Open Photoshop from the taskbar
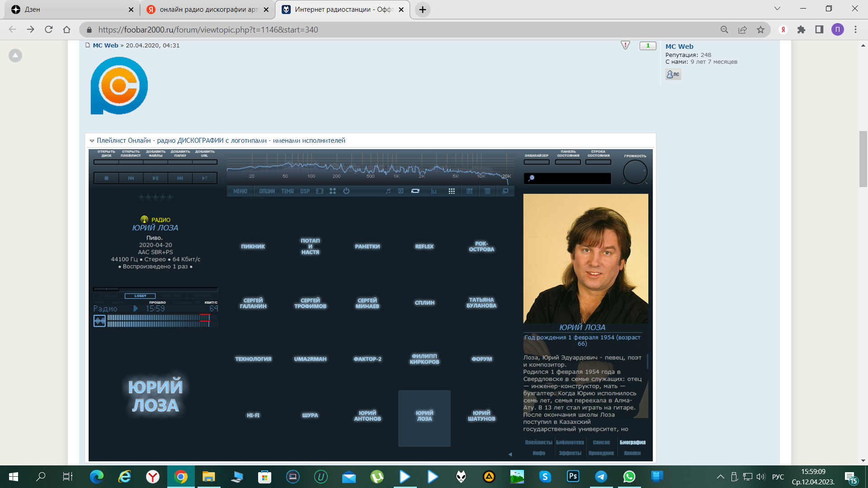 pyautogui.click(x=573, y=477)
